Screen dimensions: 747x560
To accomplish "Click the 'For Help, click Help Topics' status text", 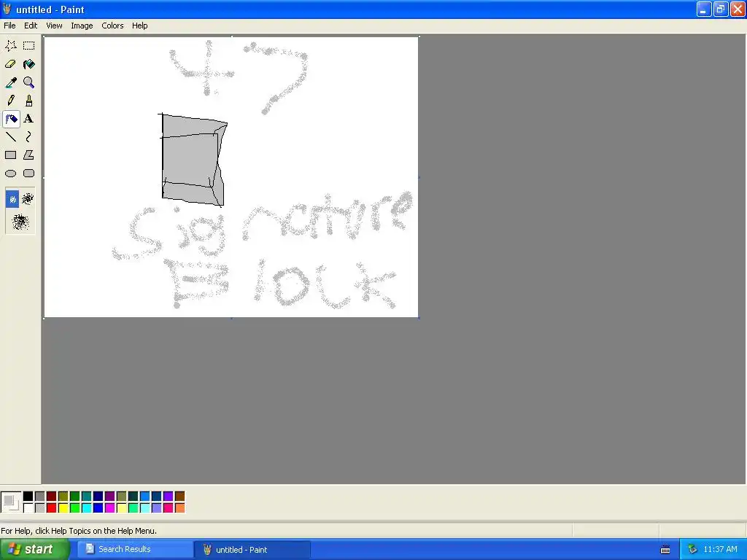I will pos(79,531).
